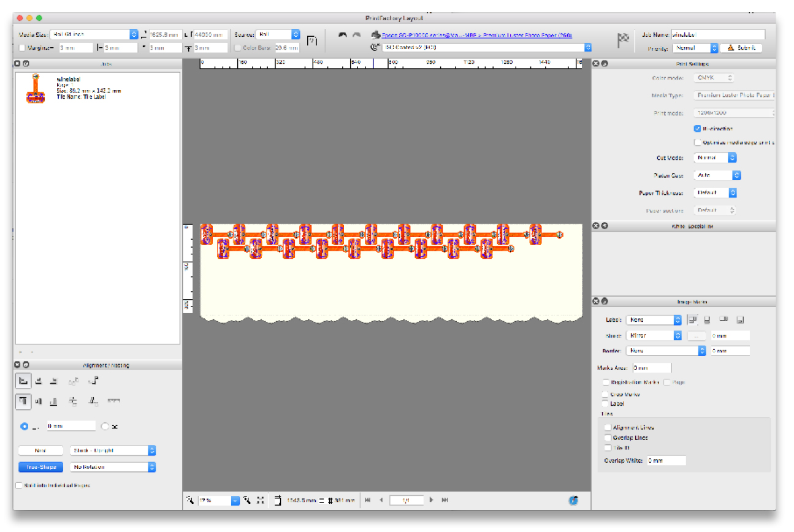Image resolution: width=794 pixels, height=532 pixels.
Task: Open the Cut Mode dropdown
Action: (732, 158)
